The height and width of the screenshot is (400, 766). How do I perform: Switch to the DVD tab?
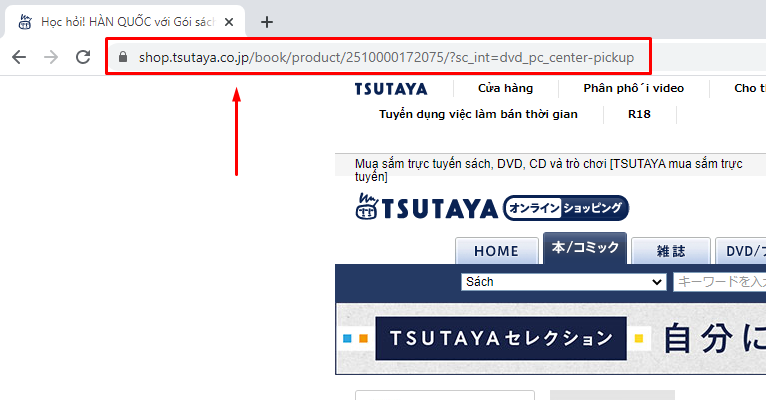pyautogui.click(x=741, y=251)
